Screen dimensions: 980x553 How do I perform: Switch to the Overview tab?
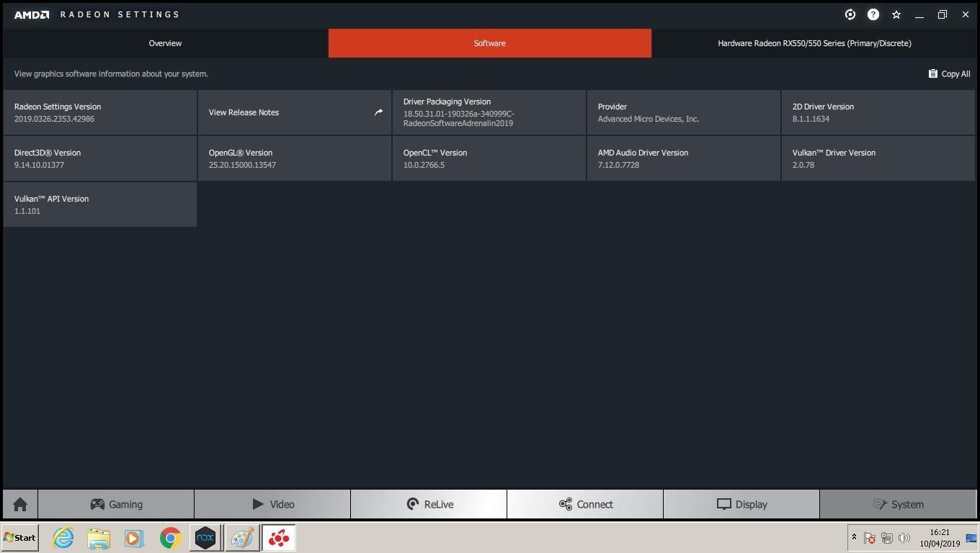165,43
